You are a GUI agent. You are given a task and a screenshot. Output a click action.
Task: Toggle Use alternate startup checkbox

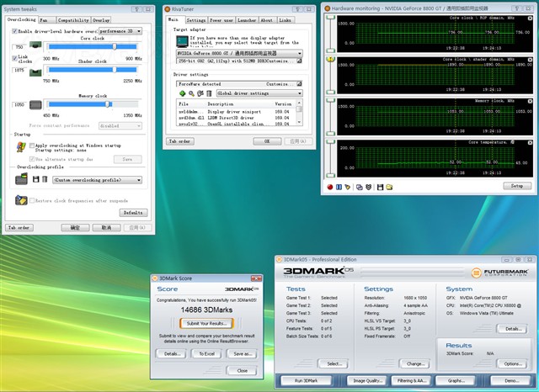[32, 159]
